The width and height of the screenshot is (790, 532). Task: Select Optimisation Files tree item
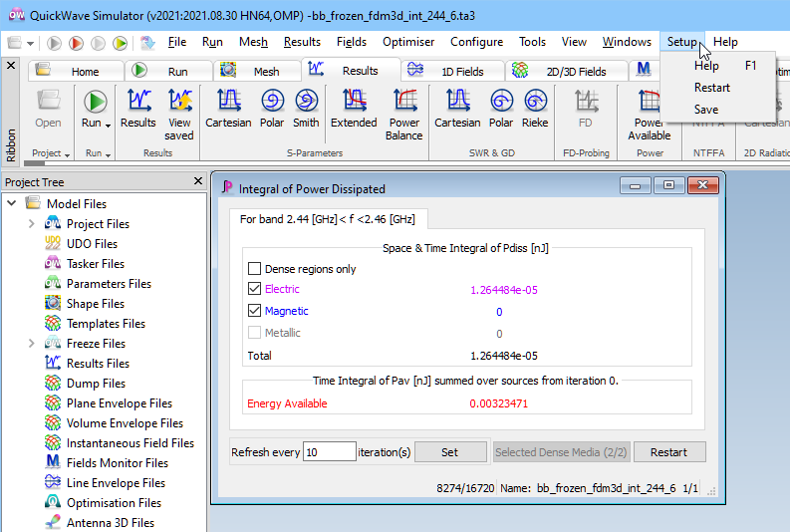114,503
